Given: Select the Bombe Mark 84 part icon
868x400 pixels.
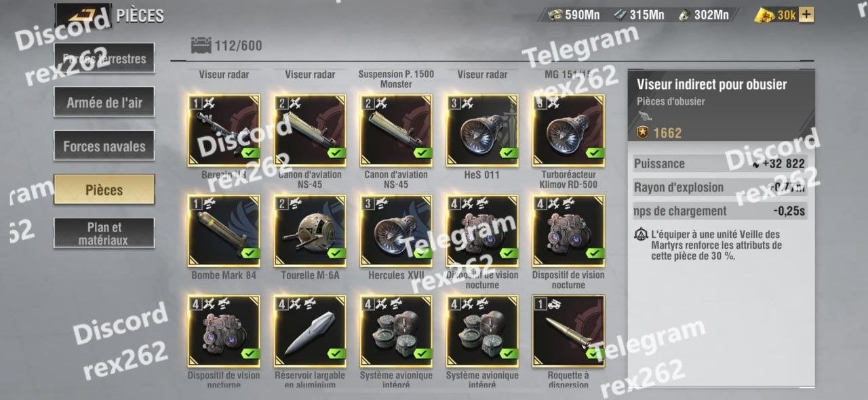Looking at the screenshot, I should point(224,231).
